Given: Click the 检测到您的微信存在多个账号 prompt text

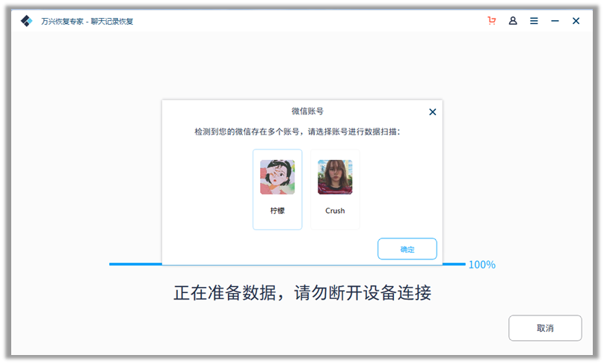Looking at the screenshot, I should coord(297,132).
